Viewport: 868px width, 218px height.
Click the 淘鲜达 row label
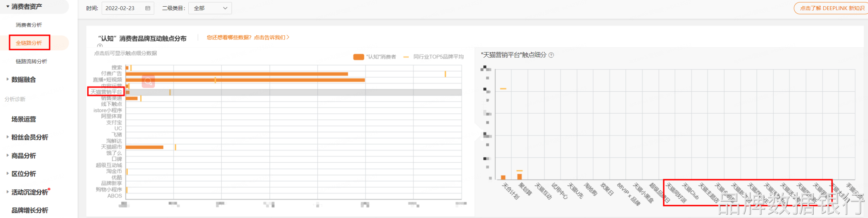114,141
